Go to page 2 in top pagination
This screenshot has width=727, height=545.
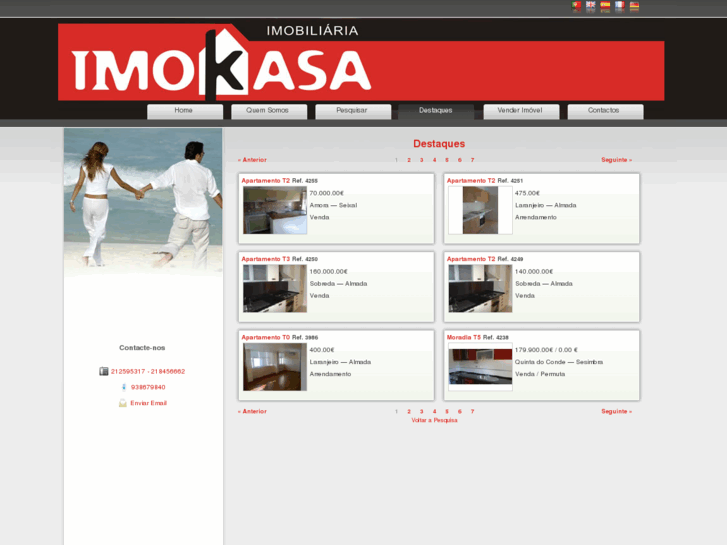click(x=409, y=160)
